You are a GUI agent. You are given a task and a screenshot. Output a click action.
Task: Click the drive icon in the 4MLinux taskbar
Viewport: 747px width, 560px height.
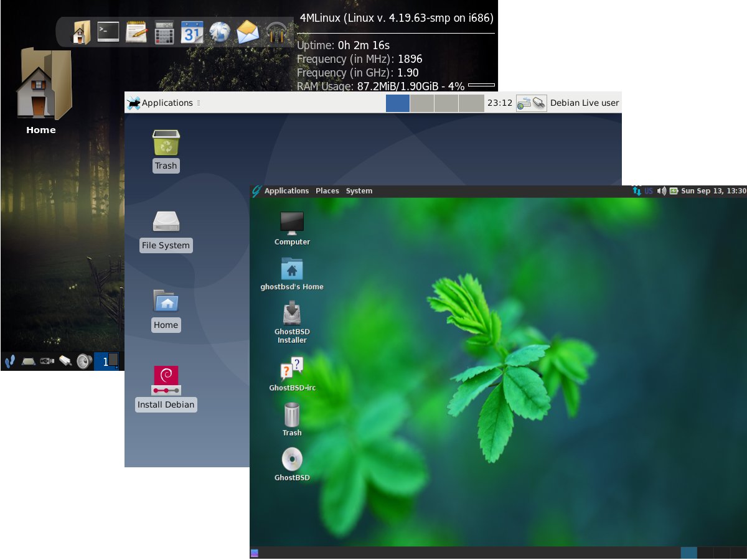coord(28,361)
